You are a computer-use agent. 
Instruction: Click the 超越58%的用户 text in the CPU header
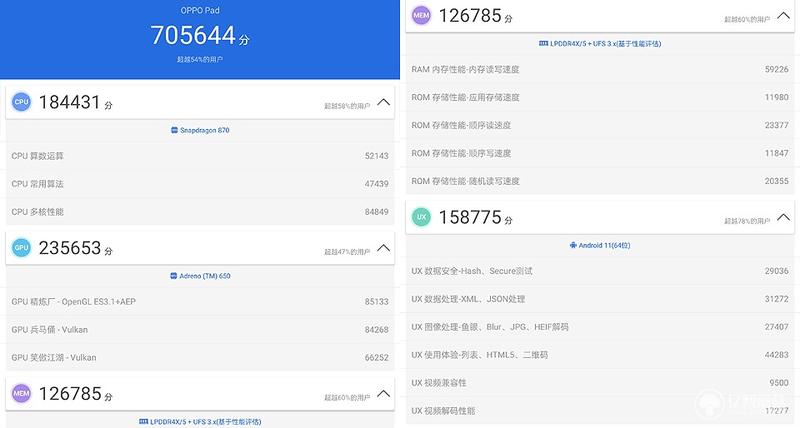(347, 106)
